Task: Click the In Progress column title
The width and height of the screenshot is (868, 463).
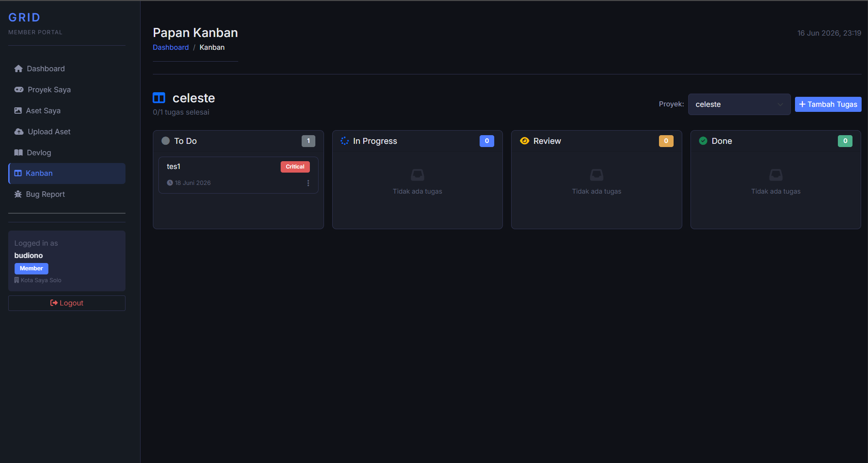Action: (375, 141)
